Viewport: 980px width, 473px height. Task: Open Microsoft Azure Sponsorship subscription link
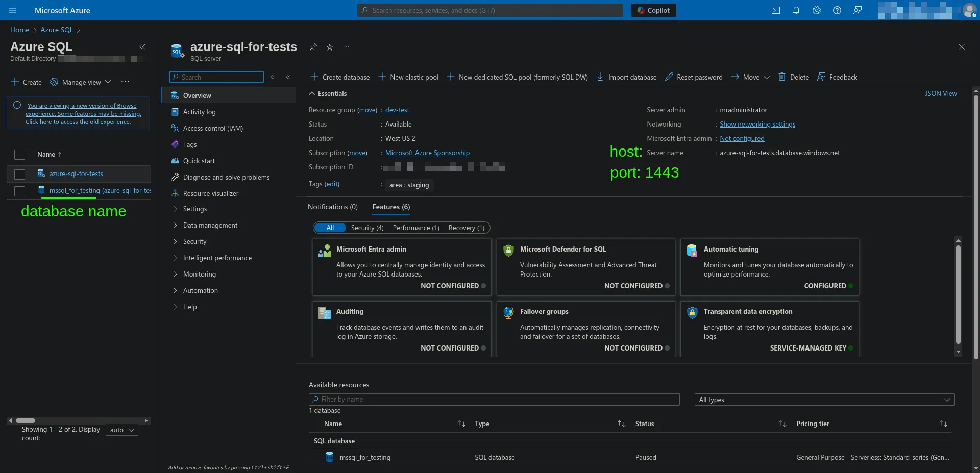click(427, 153)
